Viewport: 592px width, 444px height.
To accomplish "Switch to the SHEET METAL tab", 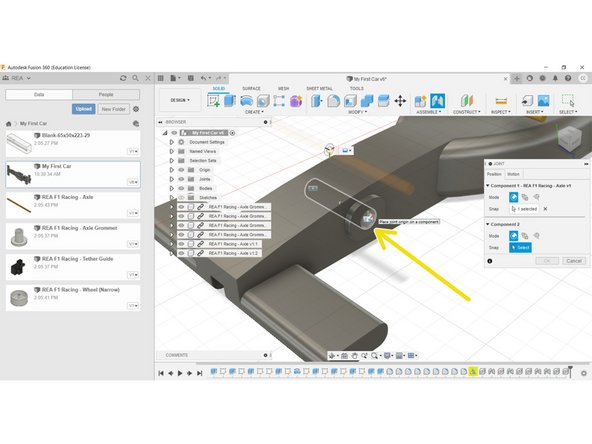I will point(319,88).
